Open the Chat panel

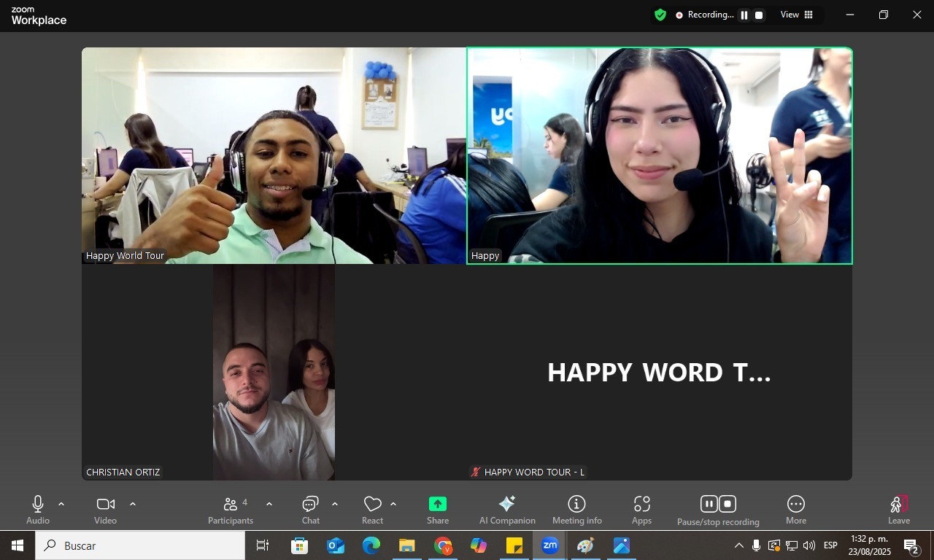click(x=311, y=510)
